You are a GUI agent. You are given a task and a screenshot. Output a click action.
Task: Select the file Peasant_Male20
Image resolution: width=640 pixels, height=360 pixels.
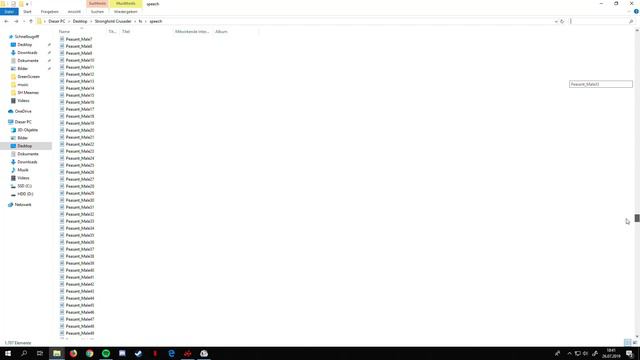pos(80,130)
